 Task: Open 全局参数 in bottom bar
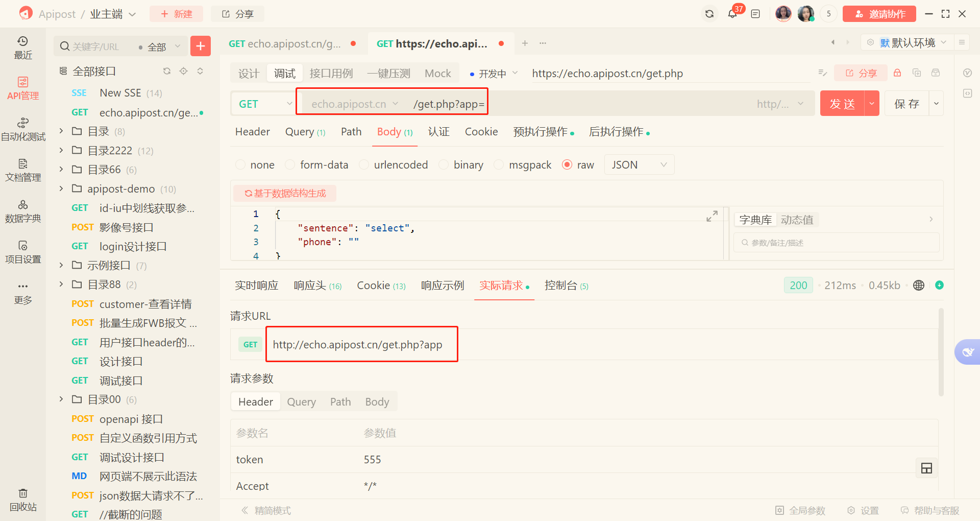[800, 510]
